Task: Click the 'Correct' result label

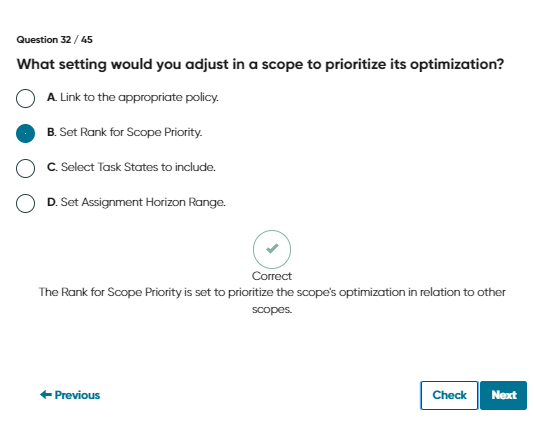Action: pyautogui.click(x=272, y=276)
